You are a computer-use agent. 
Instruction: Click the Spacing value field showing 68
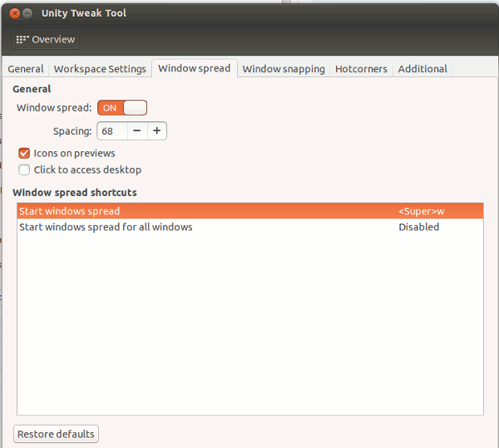tap(112, 131)
